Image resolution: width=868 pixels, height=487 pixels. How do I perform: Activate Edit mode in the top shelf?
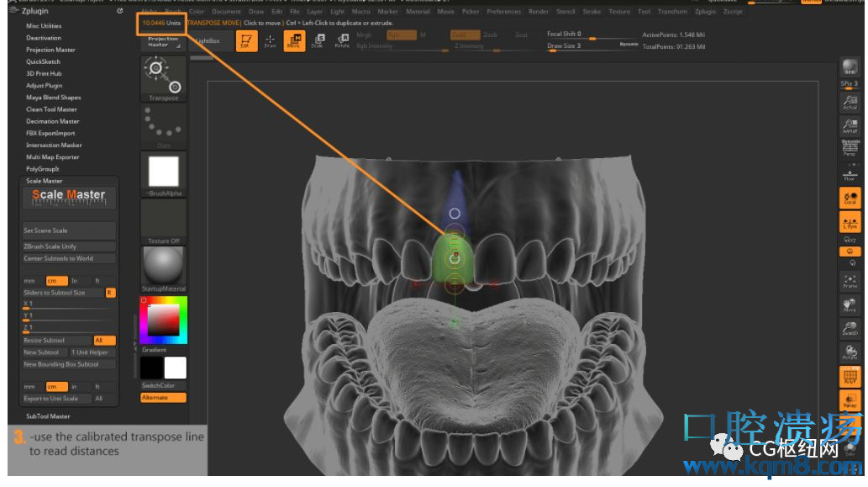[246, 40]
